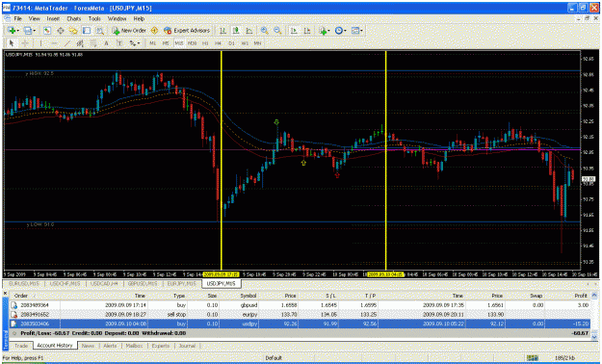Viewport: 602px width, 364px height.
Task: Select the Vertical Line drawing tool
Action: tap(40, 43)
